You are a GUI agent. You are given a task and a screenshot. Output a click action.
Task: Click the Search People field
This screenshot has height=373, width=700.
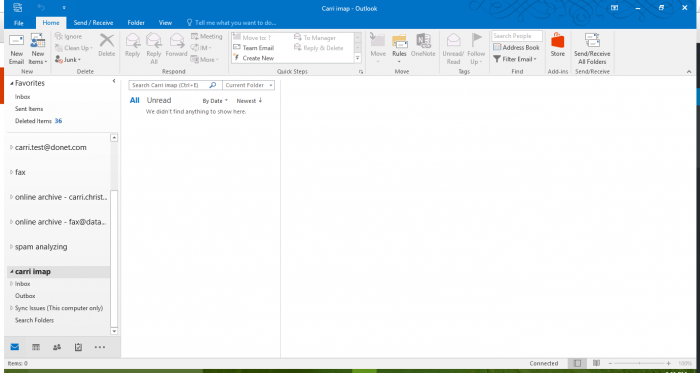coord(517,36)
